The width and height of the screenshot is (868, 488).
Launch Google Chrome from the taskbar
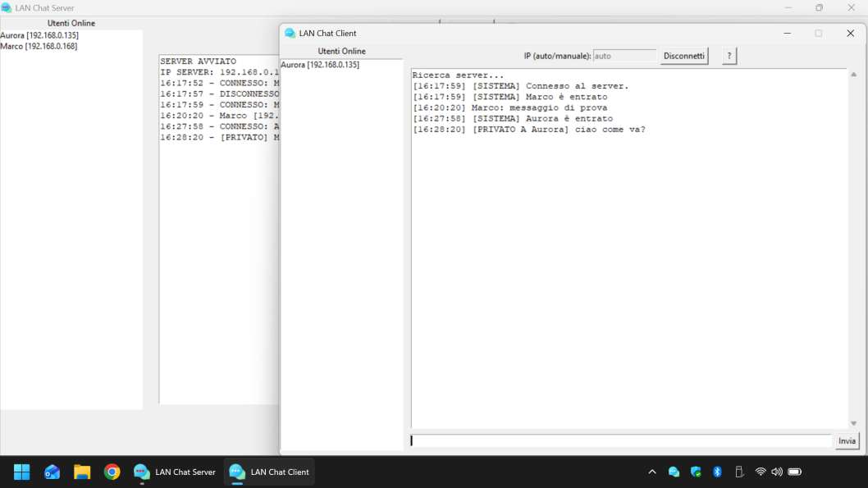(112, 472)
